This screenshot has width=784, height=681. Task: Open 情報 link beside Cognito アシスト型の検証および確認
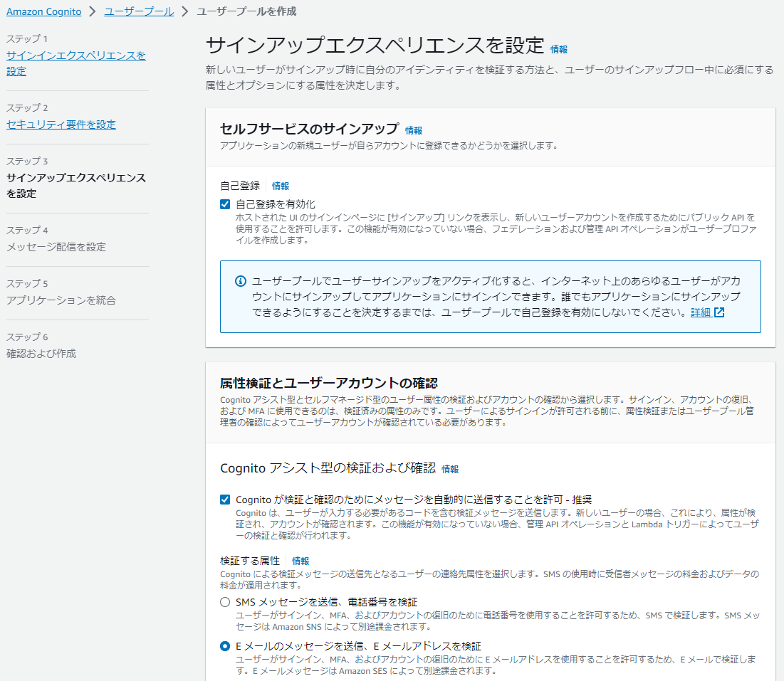450,469
